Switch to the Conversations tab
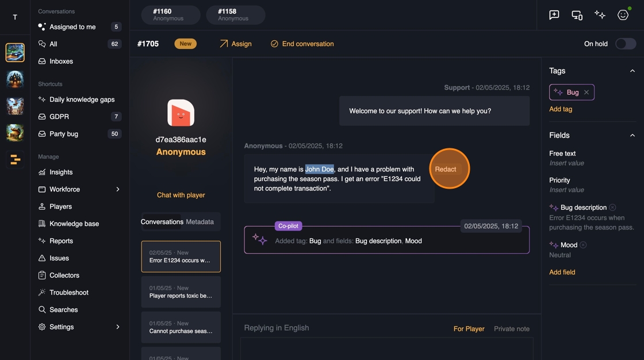This screenshot has width=644, height=360. point(162,222)
